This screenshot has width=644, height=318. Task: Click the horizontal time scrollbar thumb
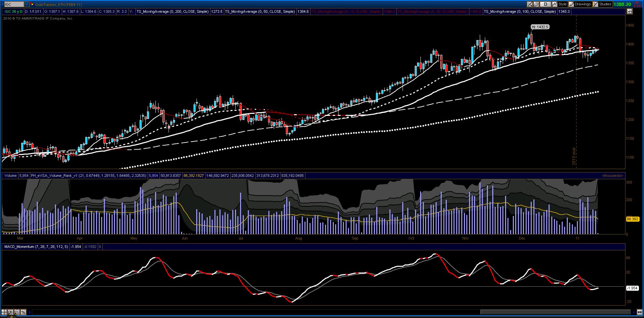[556, 312]
